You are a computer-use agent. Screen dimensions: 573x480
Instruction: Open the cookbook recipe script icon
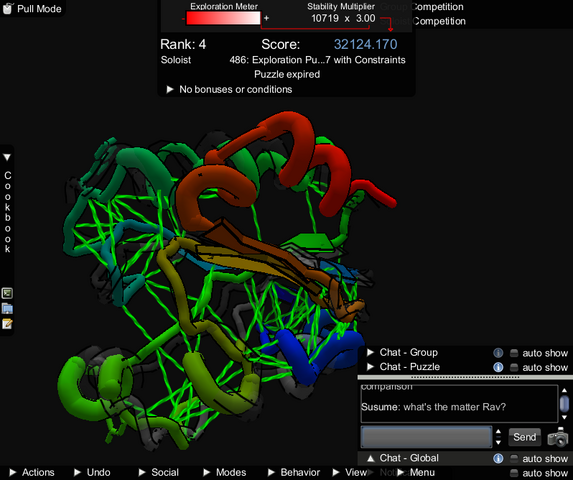[7, 293]
